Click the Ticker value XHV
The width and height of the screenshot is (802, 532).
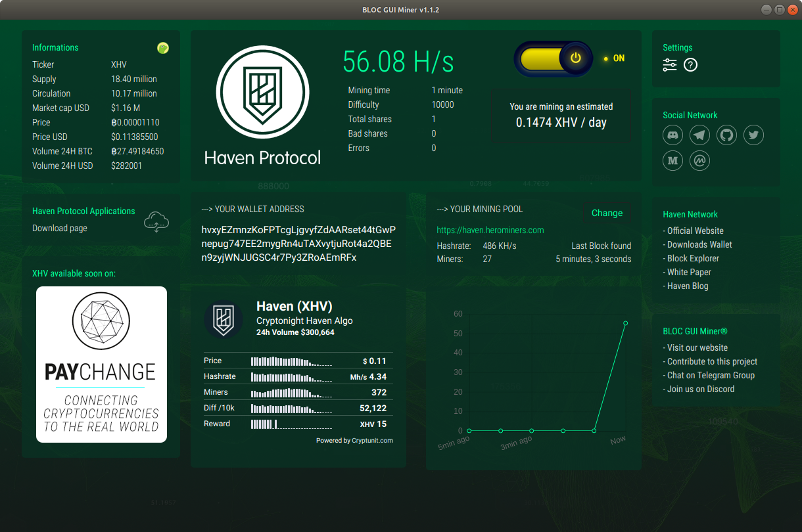pyautogui.click(x=119, y=64)
